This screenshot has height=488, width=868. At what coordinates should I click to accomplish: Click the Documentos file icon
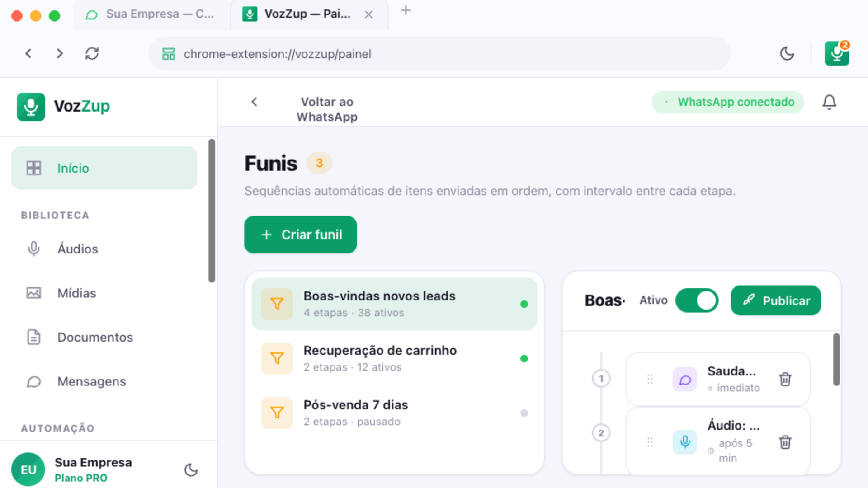[34, 338]
